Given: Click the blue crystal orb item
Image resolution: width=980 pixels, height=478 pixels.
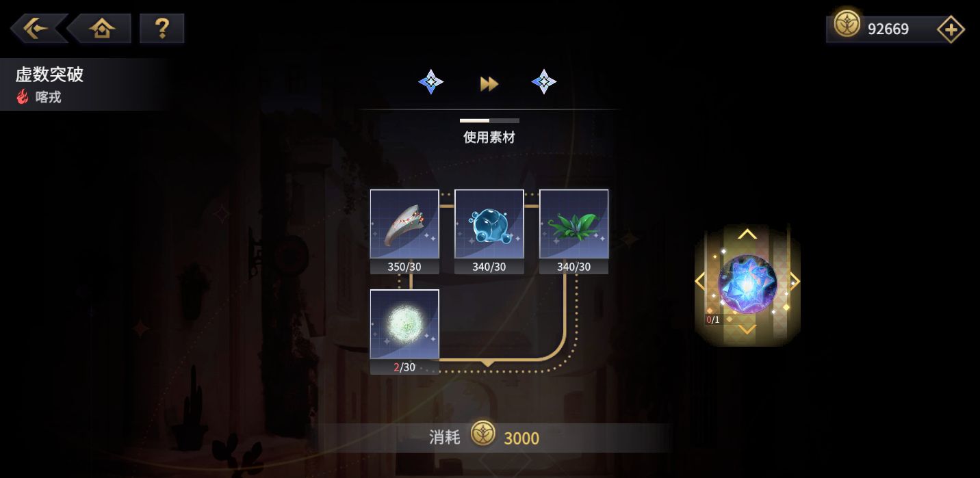Looking at the screenshot, I should pos(747,284).
